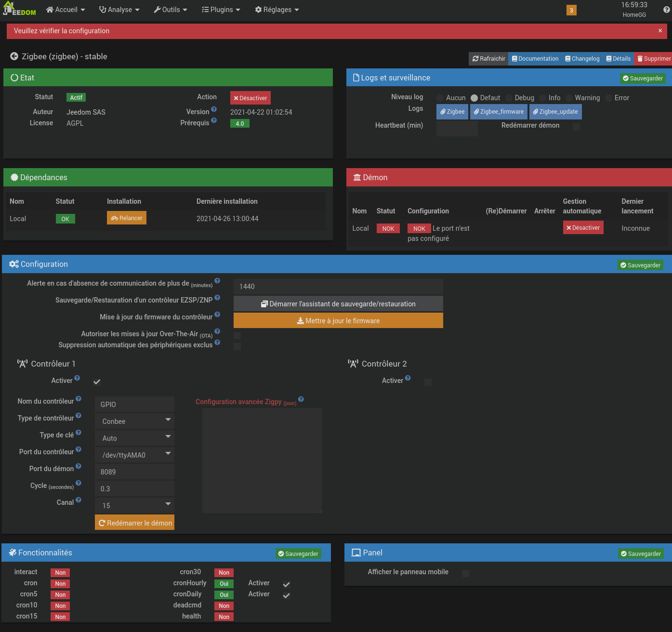Open the Port du contrôleur /dev/ttyAMA0 dropdown
This screenshot has height=632, width=672.
(x=134, y=455)
